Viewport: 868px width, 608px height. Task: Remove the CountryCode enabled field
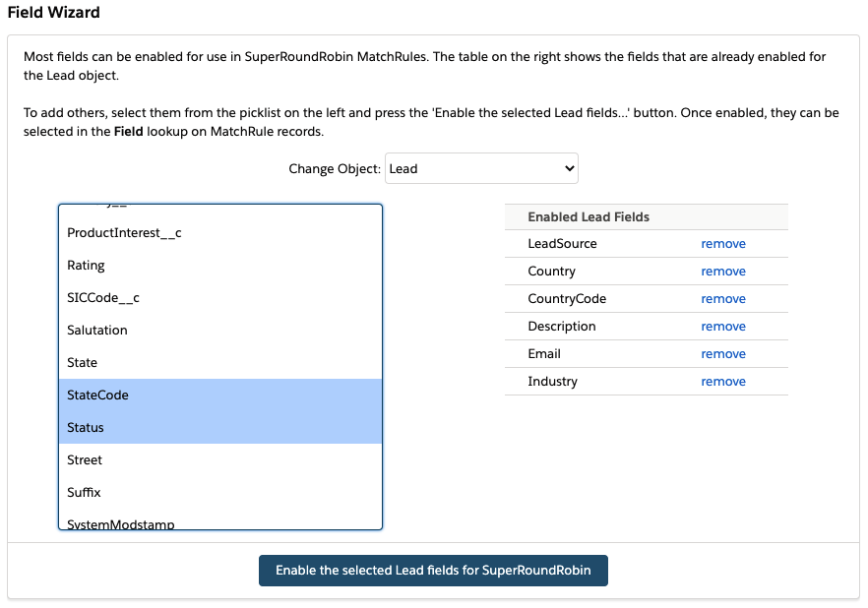point(723,299)
